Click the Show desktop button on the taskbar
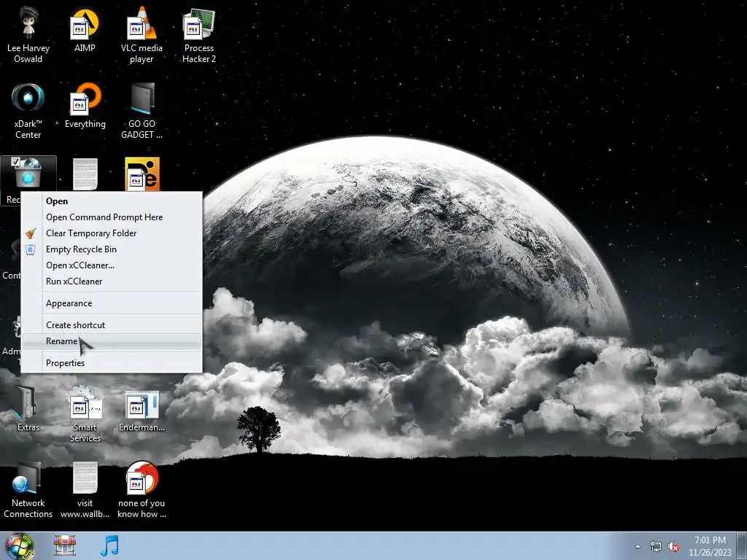 point(742,546)
